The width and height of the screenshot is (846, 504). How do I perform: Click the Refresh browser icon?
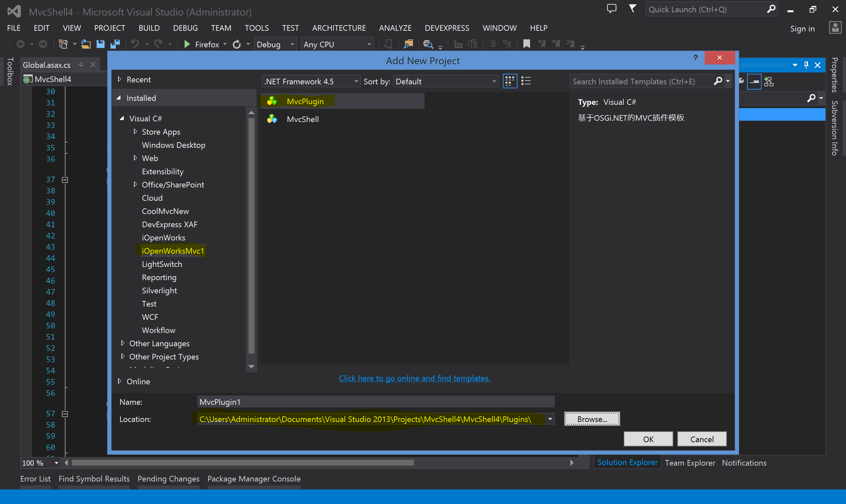(x=237, y=44)
